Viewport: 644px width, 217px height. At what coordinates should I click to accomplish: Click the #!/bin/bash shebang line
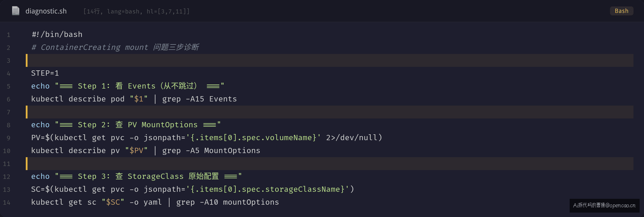[57, 35]
